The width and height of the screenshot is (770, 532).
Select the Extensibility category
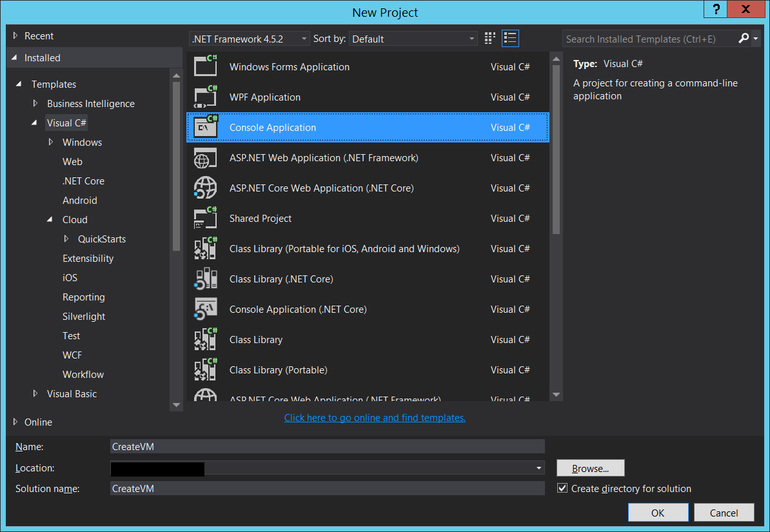point(88,259)
